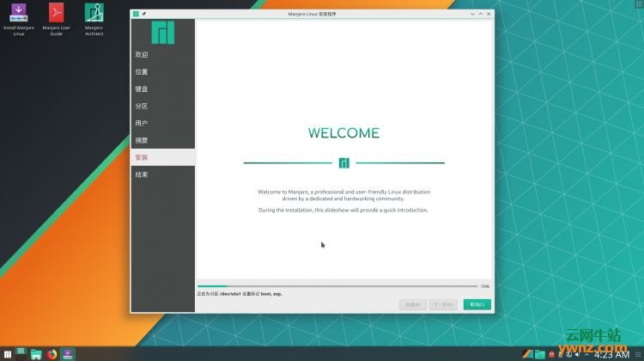Open the Manjaro application menu in taskbar
This screenshot has width=644, height=361.
(x=8, y=354)
